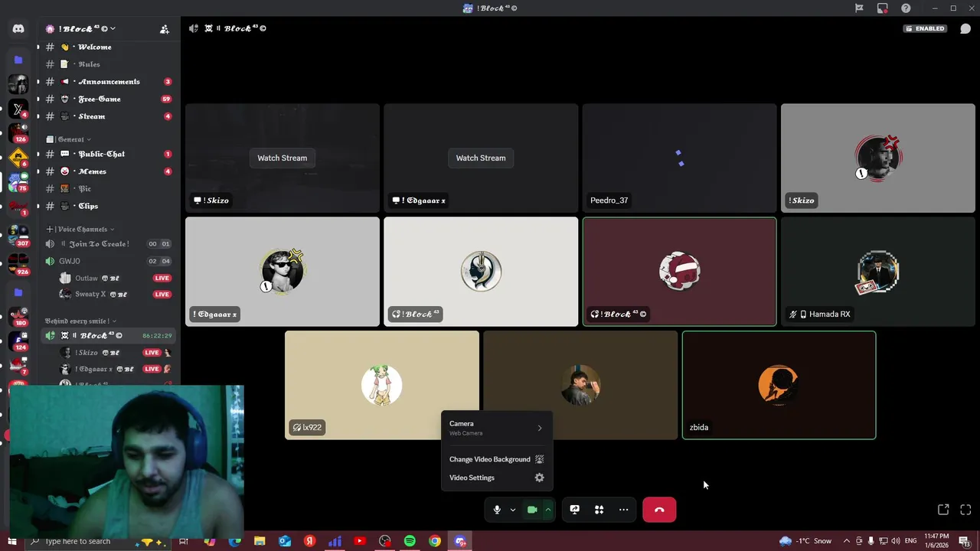Click the server folder icon at top
Viewport: 980px width, 551px height.
18,59
